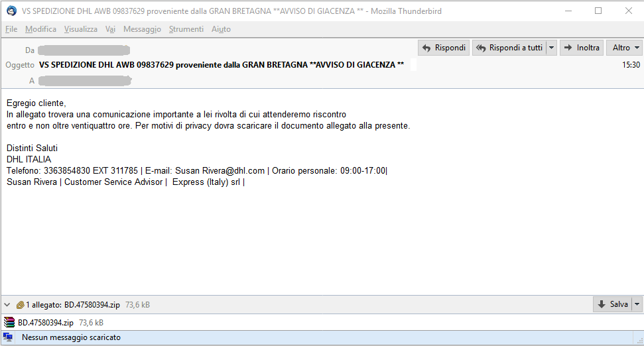The width and height of the screenshot is (644, 346).
Task: Click the blurred sender address in Da field
Action: (x=84, y=50)
